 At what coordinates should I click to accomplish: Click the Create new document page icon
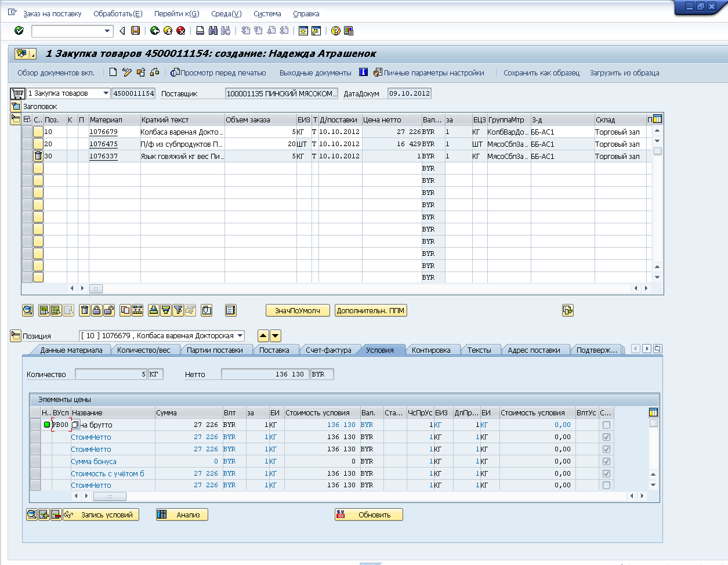(x=113, y=73)
